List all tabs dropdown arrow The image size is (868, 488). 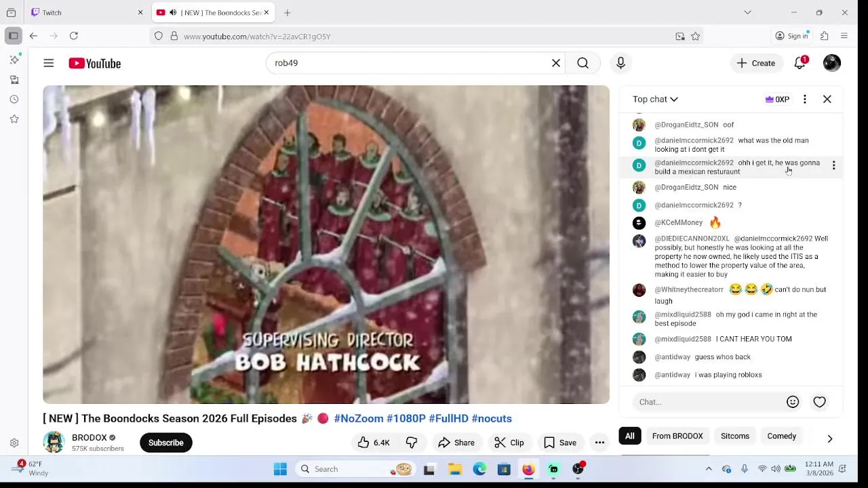click(747, 12)
